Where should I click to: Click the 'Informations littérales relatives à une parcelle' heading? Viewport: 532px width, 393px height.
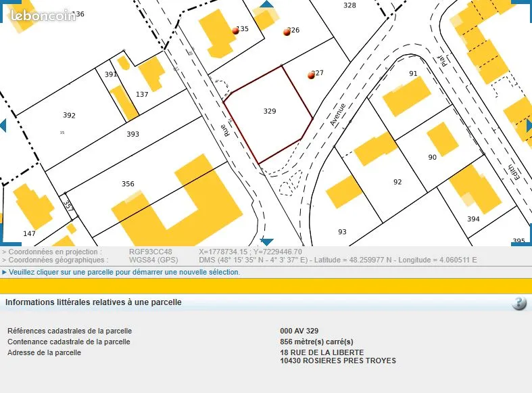pos(93,302)
